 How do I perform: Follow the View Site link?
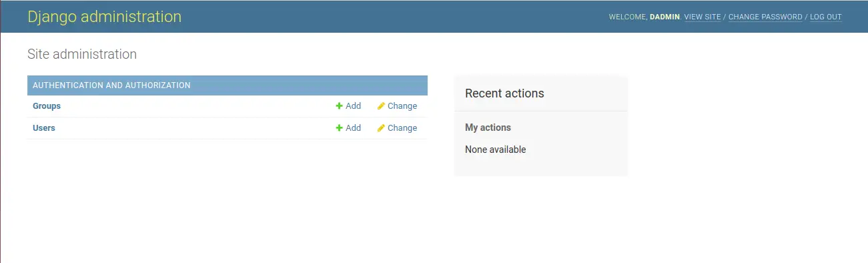pyautogui.click(x=703, y=17)
